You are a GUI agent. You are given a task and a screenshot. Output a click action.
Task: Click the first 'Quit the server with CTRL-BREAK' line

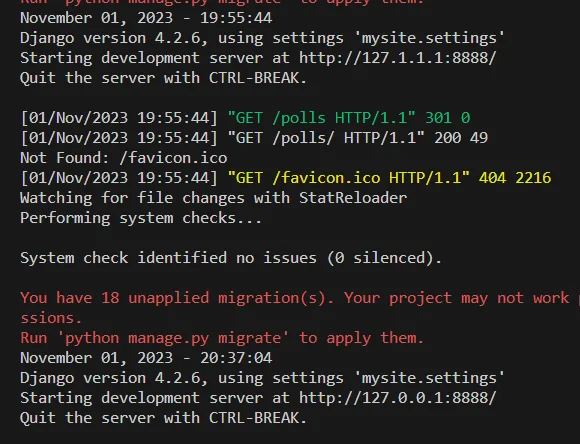(x=163, y=78)
